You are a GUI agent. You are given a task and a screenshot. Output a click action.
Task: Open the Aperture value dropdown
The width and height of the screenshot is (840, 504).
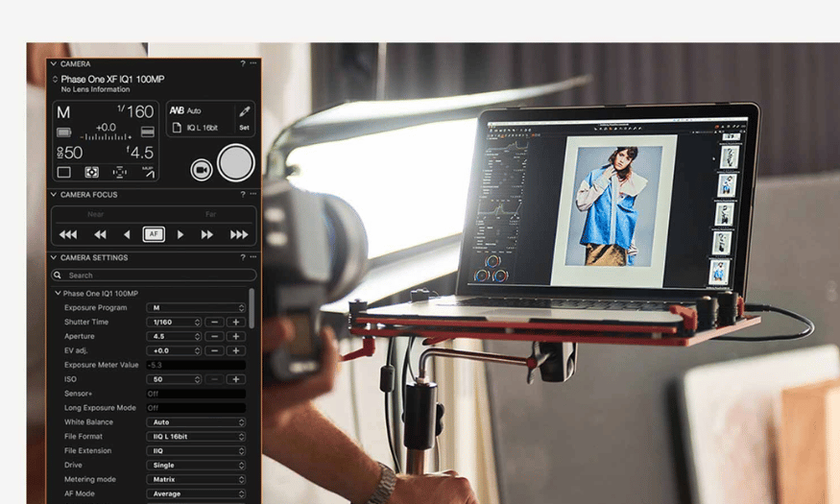[x=174, y=336]
